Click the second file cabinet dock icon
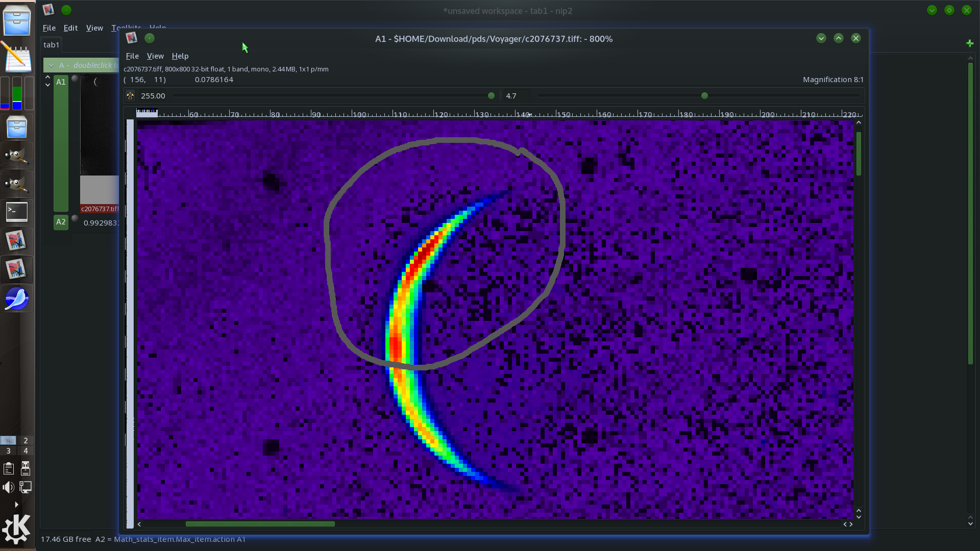Image resolution: width=980 pixels, height=551 pixels. [17, 127]
